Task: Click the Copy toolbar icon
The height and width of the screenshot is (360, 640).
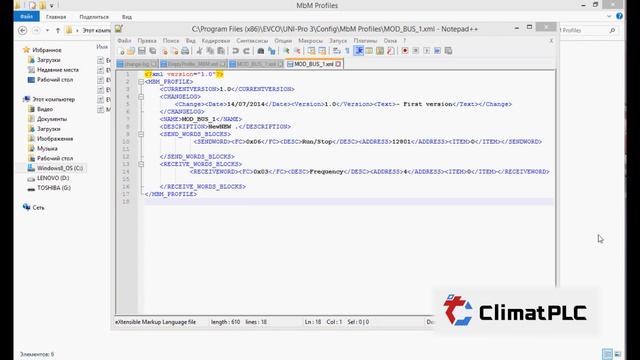Action: (210, 51)
